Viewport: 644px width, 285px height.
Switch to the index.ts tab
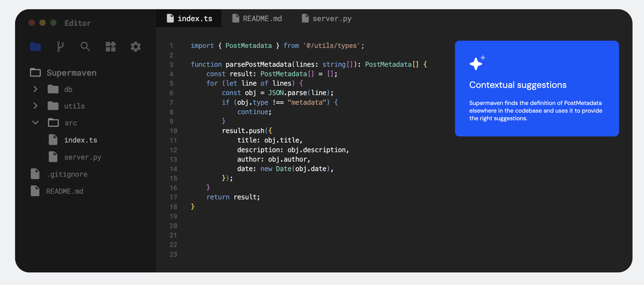(189, 19)
